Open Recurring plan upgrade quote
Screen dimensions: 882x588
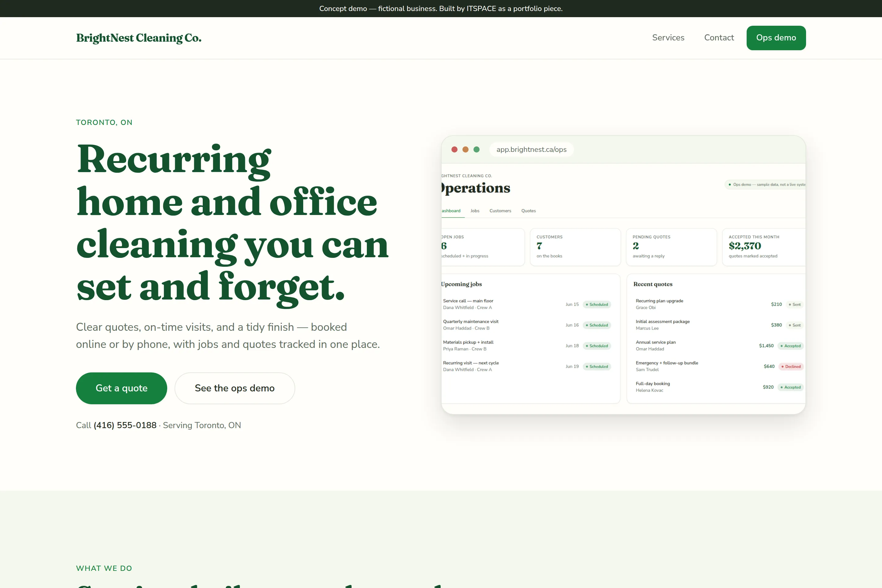[x=720, y=304]
